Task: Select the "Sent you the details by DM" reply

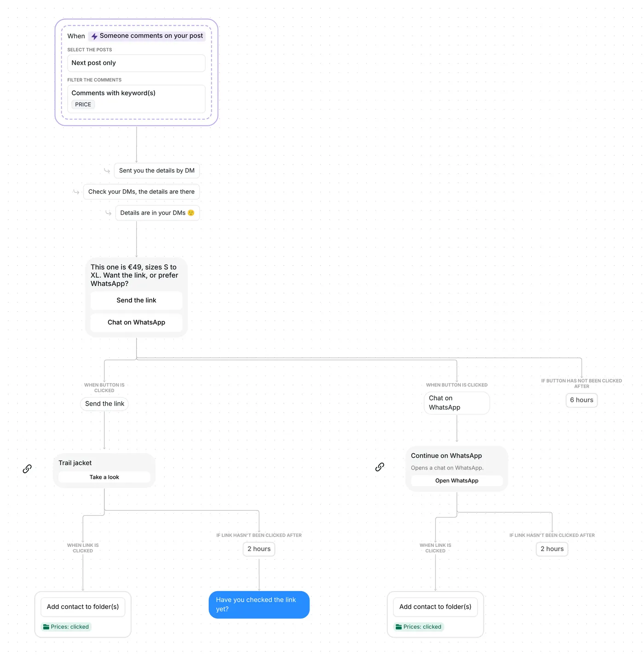Action: pos(157,171)
